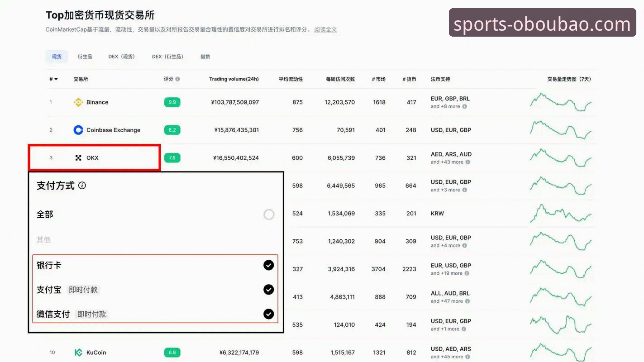Click the KRW fiat support cell

click(437, 213)
